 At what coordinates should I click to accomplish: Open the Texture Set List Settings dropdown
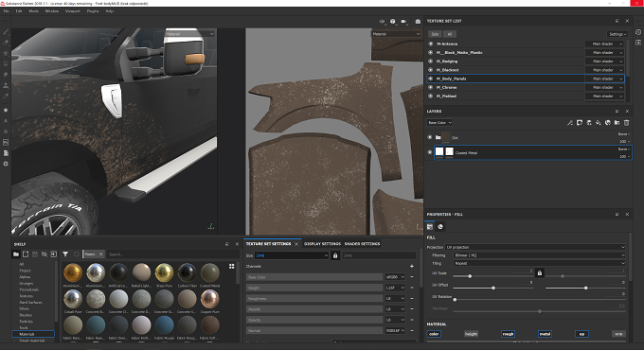pyautogui.click(x=617, y=34)
